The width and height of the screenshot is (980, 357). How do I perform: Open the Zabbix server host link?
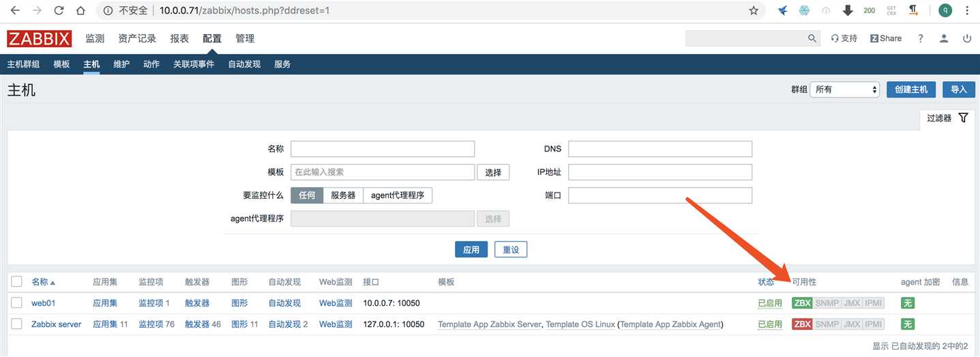pyautogui.click(x=57, y=324)
